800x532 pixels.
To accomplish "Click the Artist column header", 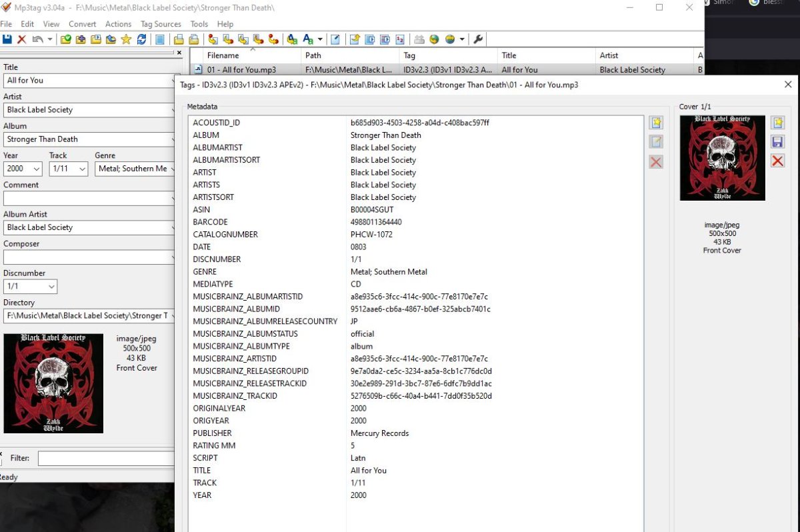I will [609, 56].
